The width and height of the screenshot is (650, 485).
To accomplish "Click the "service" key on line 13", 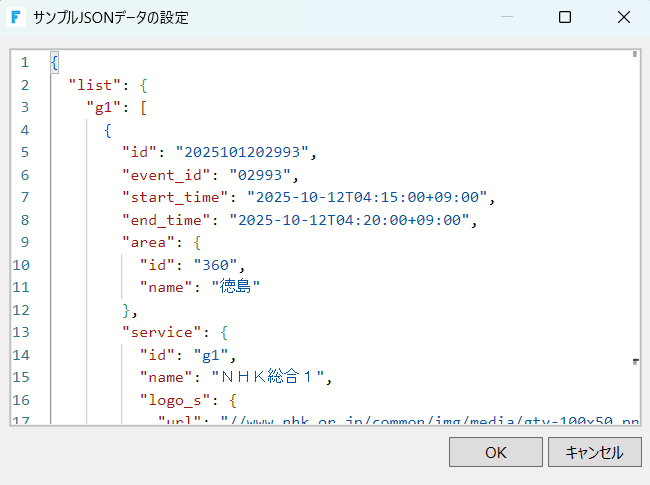I will tap(160, 331).
